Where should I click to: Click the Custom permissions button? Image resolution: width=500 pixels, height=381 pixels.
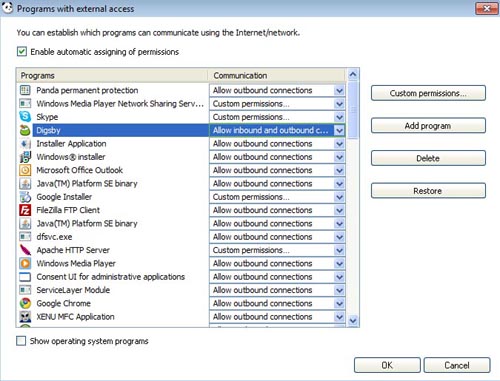pyautogui.click(x=428, y=93)
